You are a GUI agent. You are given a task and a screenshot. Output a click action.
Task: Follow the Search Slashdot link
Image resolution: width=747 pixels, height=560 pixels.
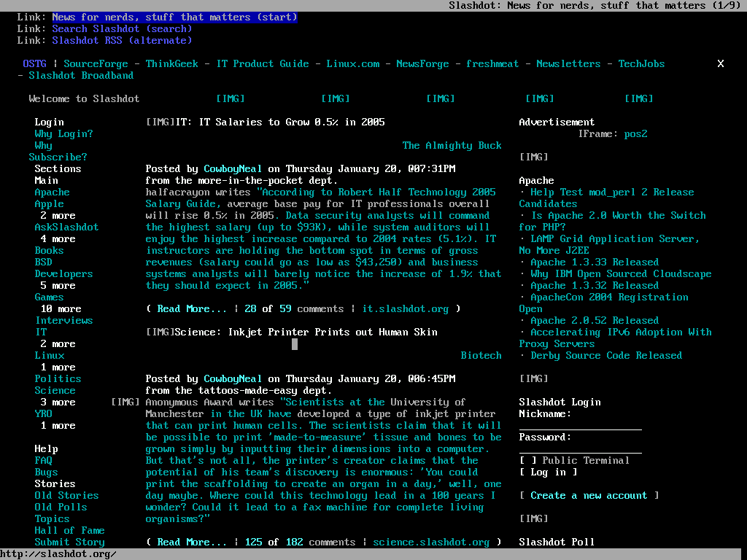click(122, 29)
